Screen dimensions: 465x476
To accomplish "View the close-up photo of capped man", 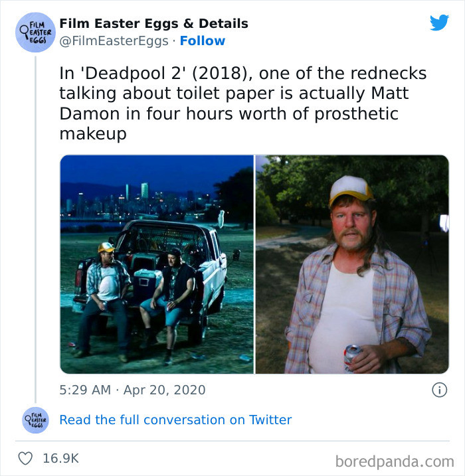I will pos(352,264).
